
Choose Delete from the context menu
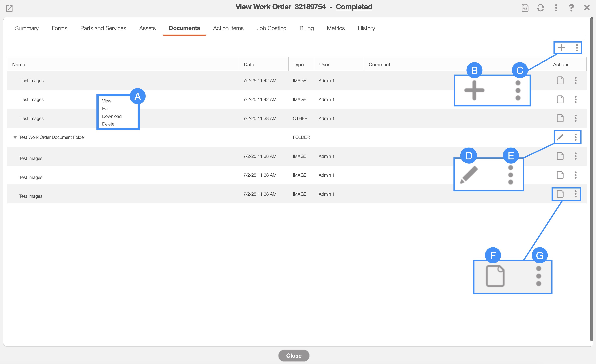point(108,124)
